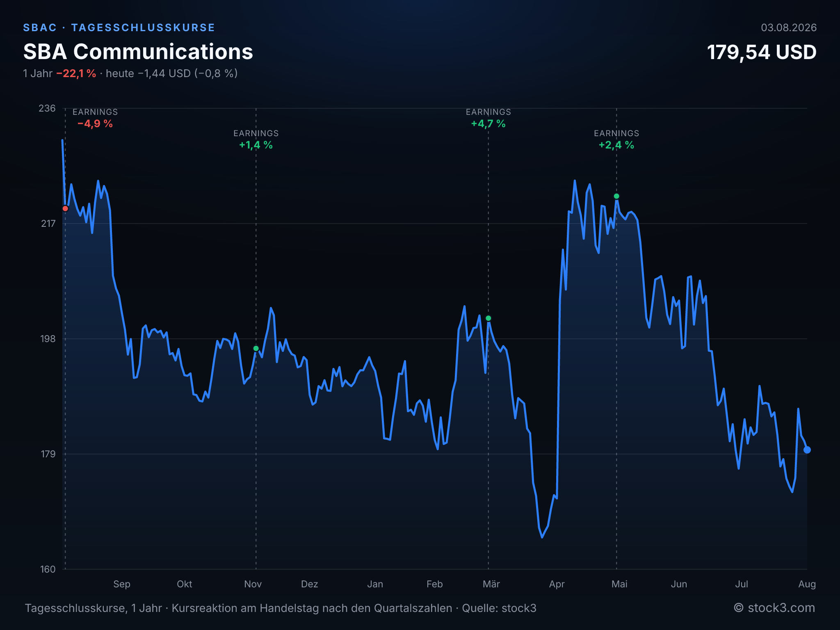This screenshot has height=630, width=840.
Task: Click the −22,1 % one-year change value
Action: tap(76, 73)
